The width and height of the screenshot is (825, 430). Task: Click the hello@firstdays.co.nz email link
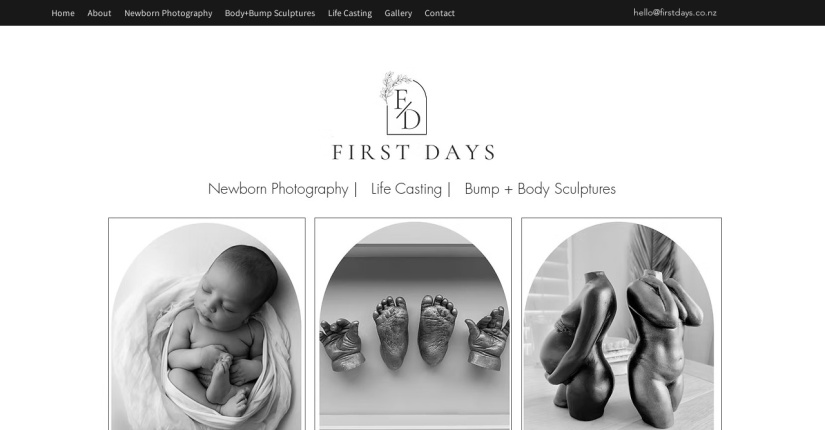click(x=675, y=13)
